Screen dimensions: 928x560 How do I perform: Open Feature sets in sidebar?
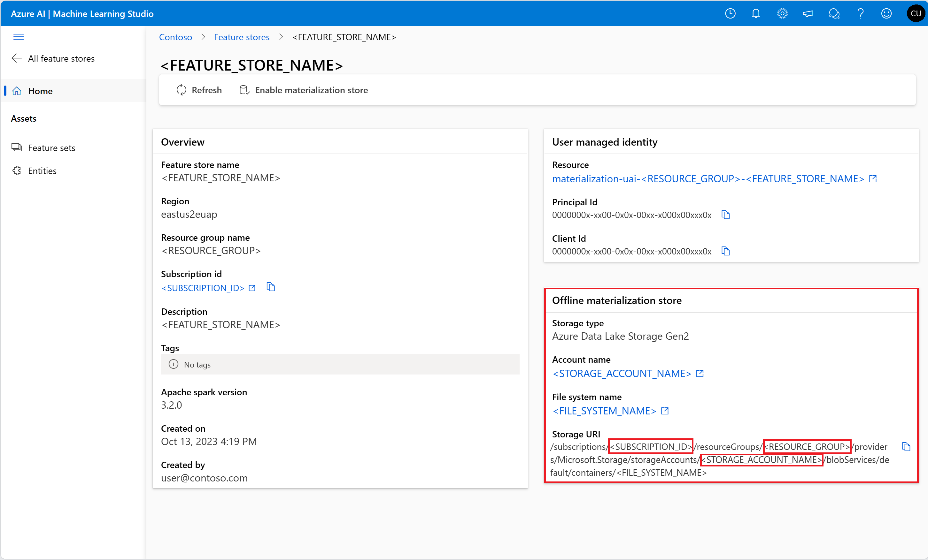click(x=51, y=148)
